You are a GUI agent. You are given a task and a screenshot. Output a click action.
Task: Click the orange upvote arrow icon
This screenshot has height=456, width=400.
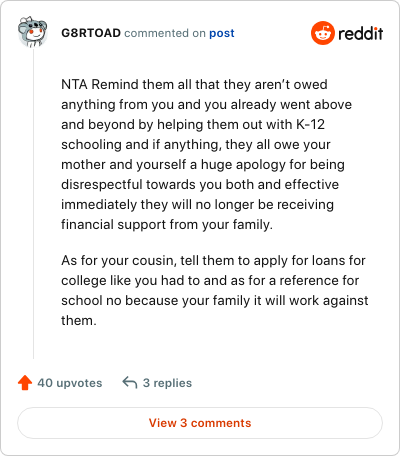coord(25,383)
